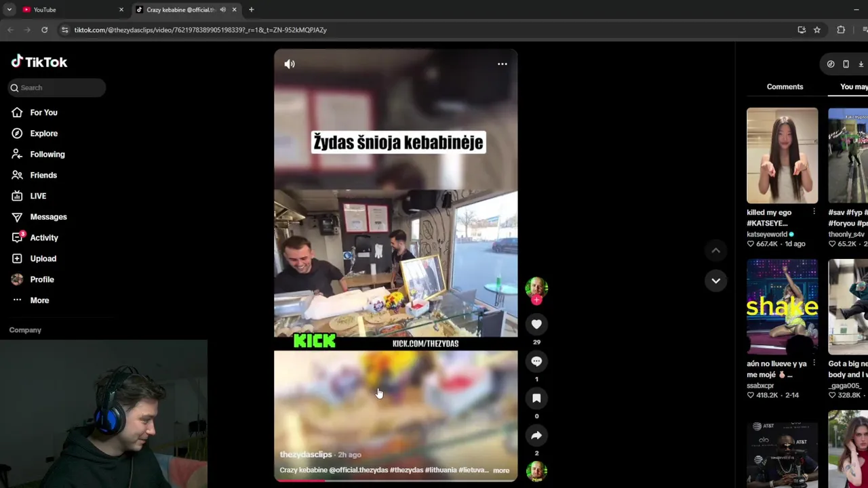Open the tab search dropdown arrow
The width and height of the screenshot is (868, 488).
point(9,9)
